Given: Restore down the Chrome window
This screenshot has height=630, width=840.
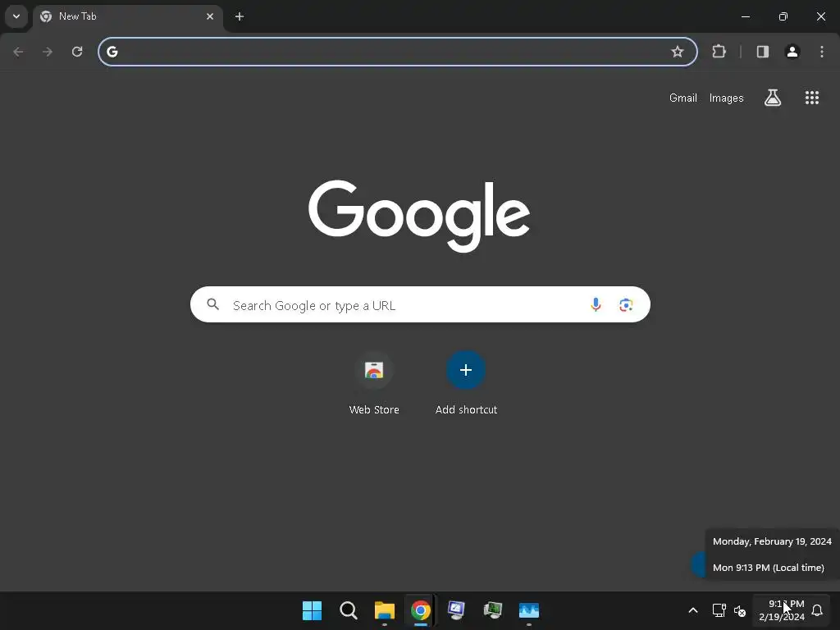Looking at the screenshot, I should (783, 16).
